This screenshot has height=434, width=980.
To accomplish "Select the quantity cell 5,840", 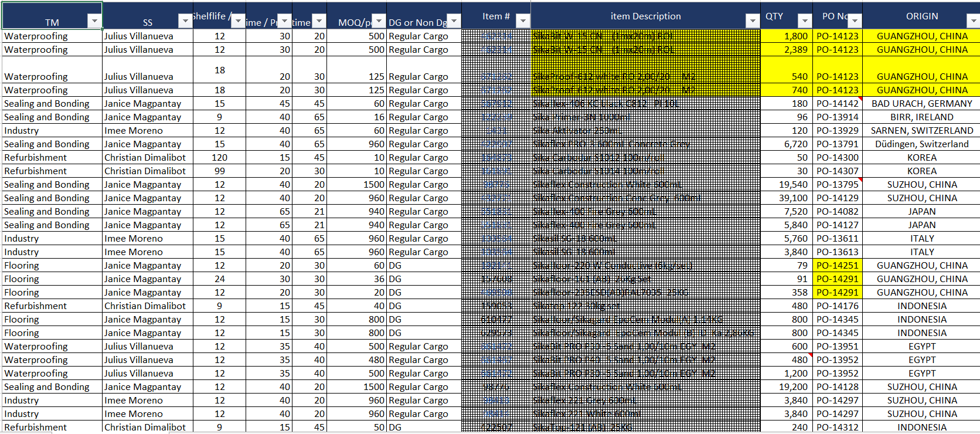I will [x=787, y=225].
